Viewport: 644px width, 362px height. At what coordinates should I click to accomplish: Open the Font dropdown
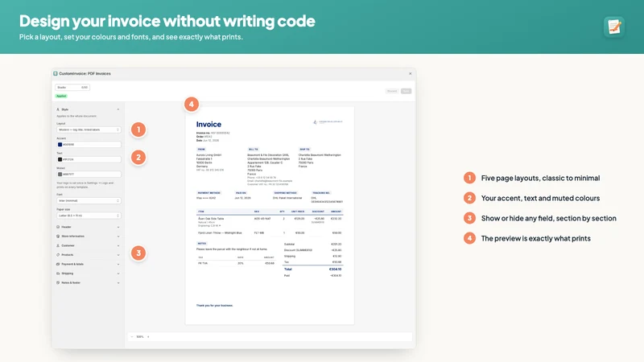point(89,200)
